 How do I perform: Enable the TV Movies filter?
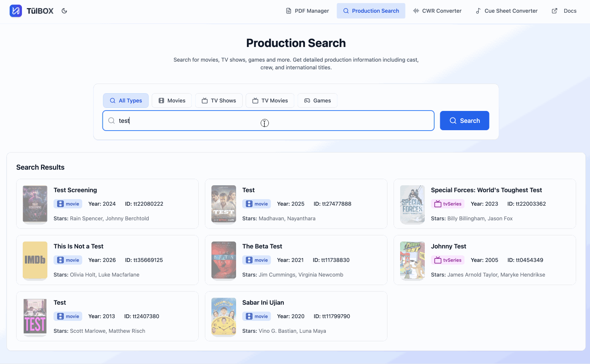pos(270,101)
